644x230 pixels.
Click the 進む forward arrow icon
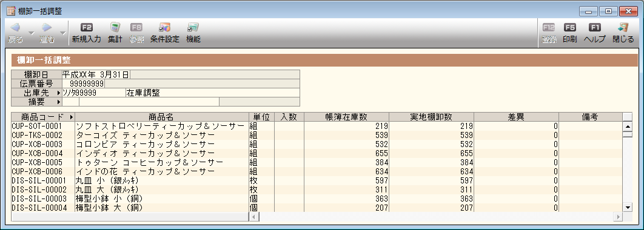47,27
